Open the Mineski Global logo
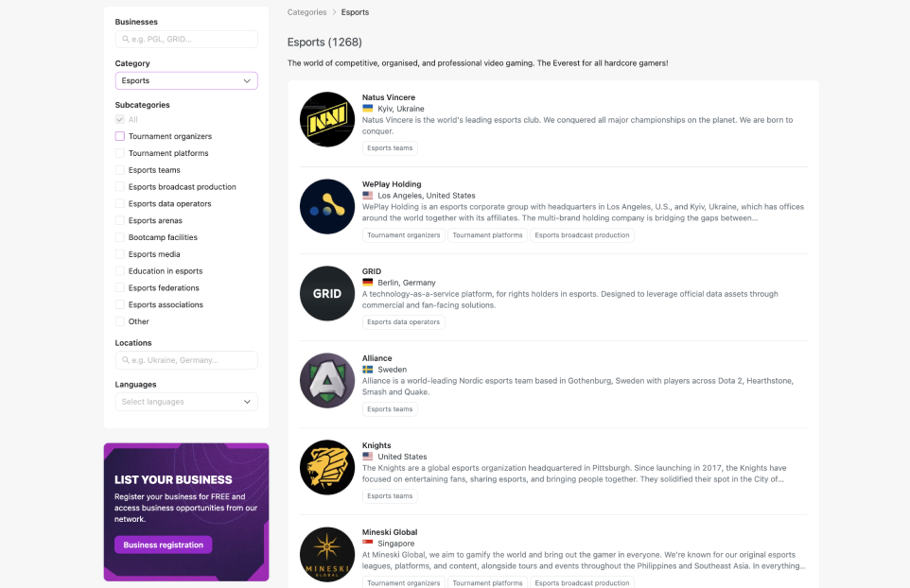Screen dimensions: 910x588 pos(326,554)
